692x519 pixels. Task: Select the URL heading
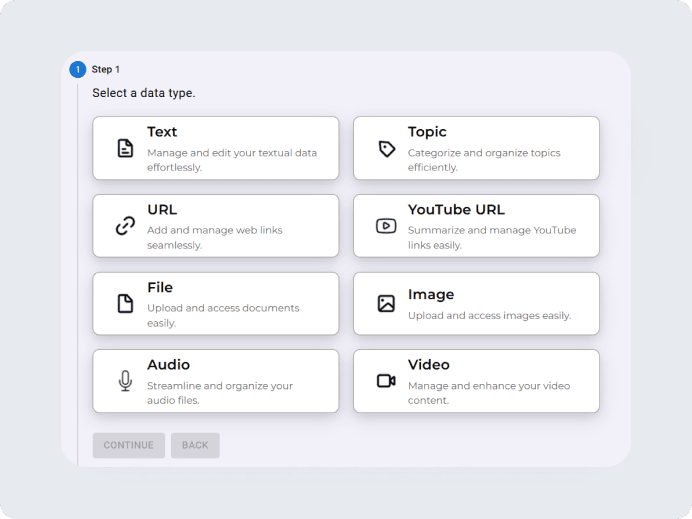(x=162, y=209)
